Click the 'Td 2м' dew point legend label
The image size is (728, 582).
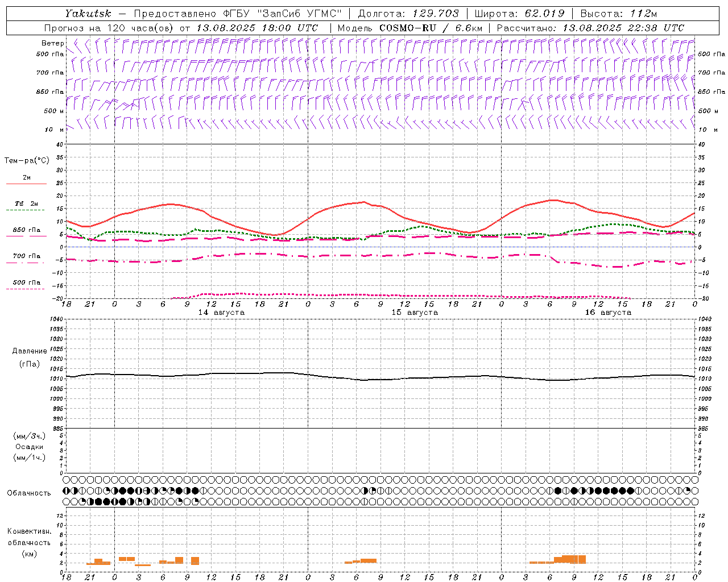[27, 203]
